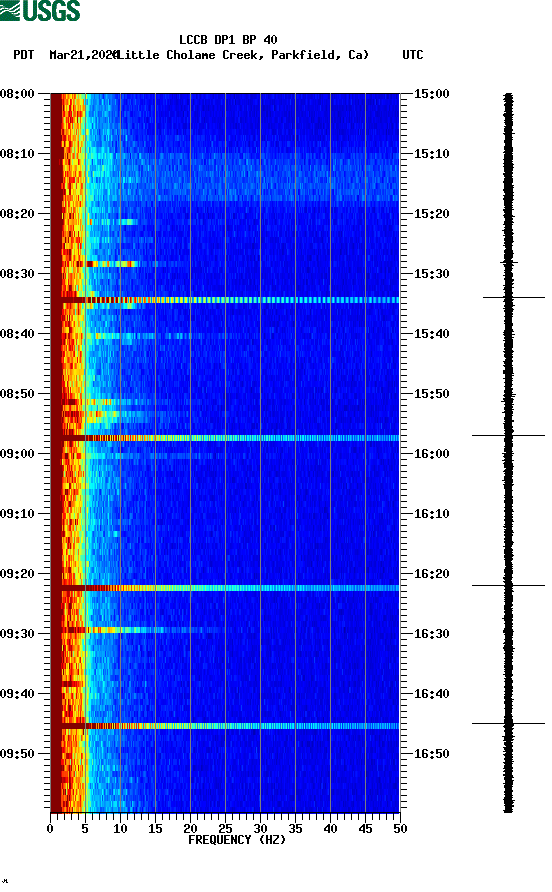Click the 08:10 PDT time label

coord(18,154)
